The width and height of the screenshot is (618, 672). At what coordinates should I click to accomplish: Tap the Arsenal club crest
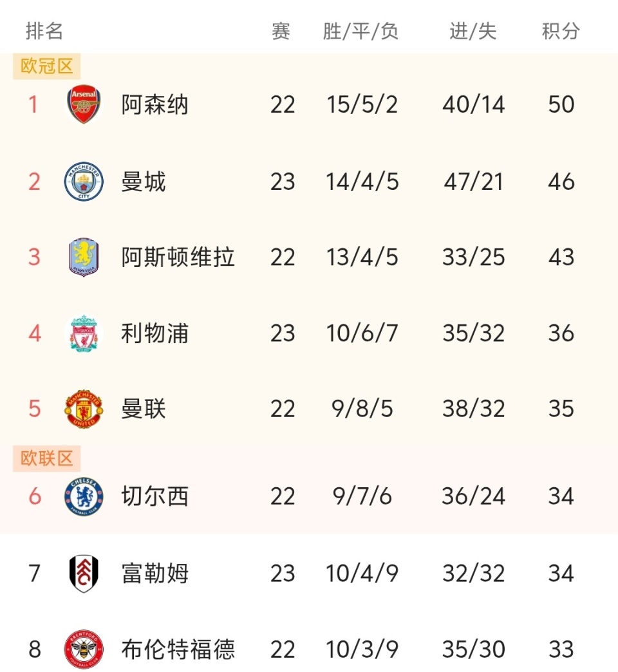tap(84, 104)
